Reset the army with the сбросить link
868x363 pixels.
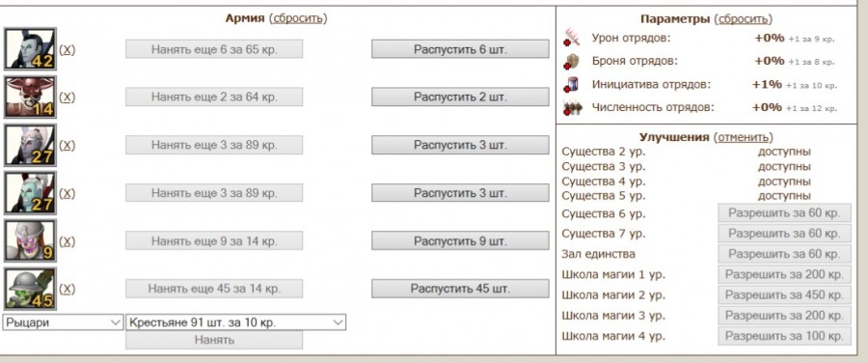click(298, 18)
